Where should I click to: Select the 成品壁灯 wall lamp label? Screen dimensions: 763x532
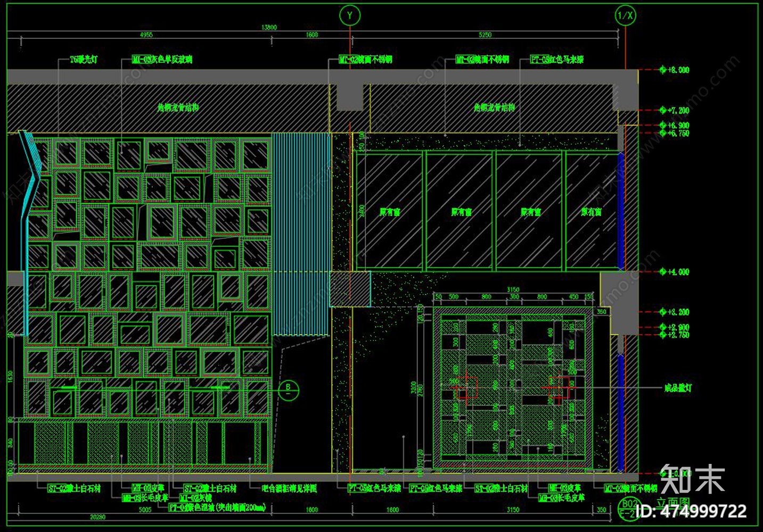pyautogui.click(x=677, y=388)
